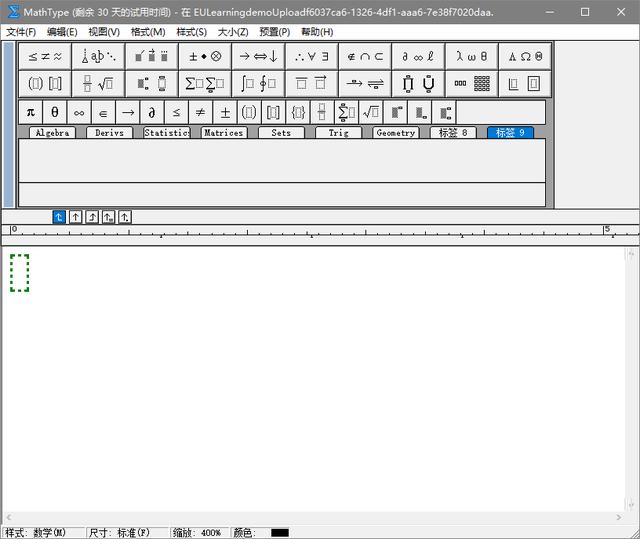The height and width of the screenshot is (539, 640).
Task: Click the 尺寸: 标准(F) status field
Action: 128,532
